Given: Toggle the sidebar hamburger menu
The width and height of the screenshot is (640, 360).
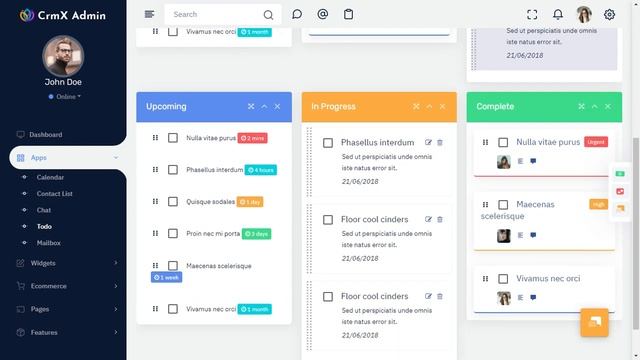Looking at the screenshot, I should [x=149, y=14].
